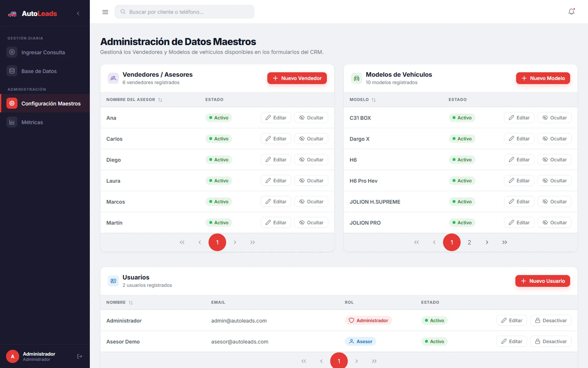Edit the vendedor Laura

[x=276, y=181]
